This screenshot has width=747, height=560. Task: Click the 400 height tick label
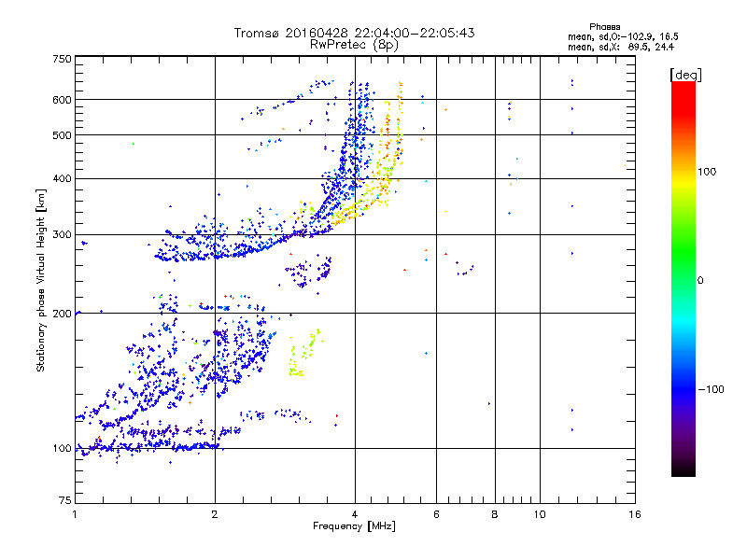62,179
